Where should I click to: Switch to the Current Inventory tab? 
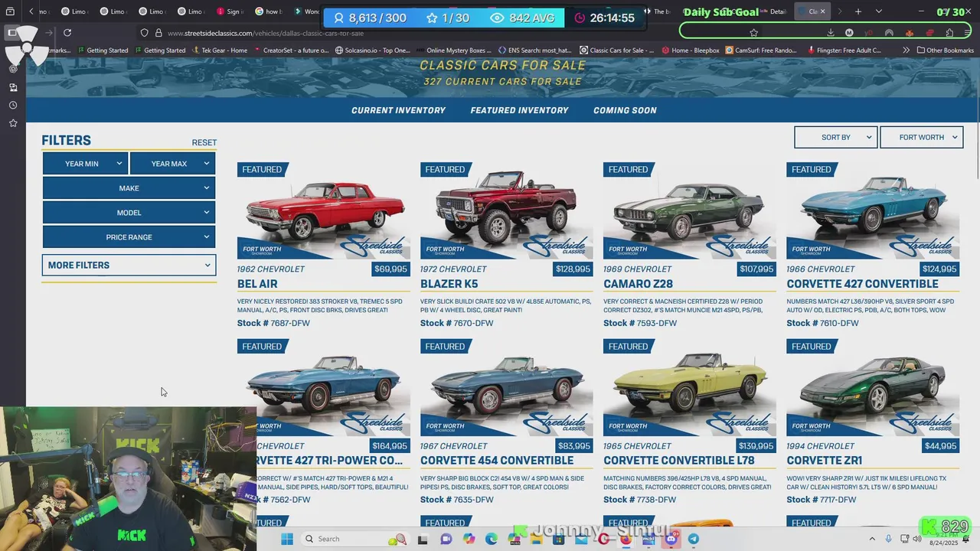point(398,110)
